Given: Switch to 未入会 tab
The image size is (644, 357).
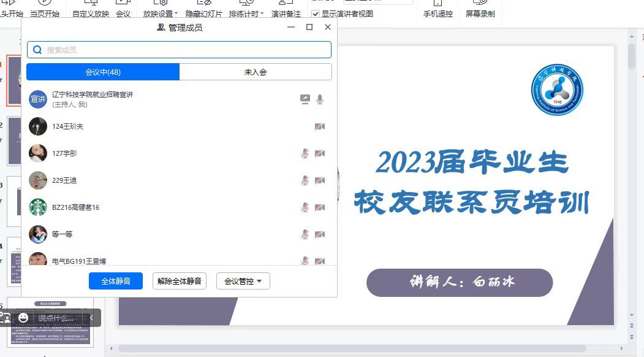Looking at the screenshot, I should point(256,72).
